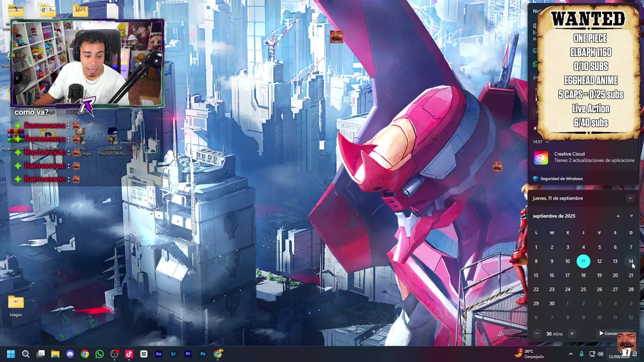644x362 pixels.
Task: Launch Adobe Lightroom from taskbar
Action: 173,354
